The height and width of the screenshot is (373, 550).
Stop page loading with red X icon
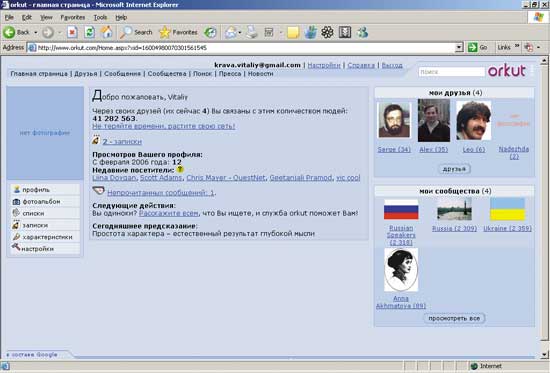[72, 33]
